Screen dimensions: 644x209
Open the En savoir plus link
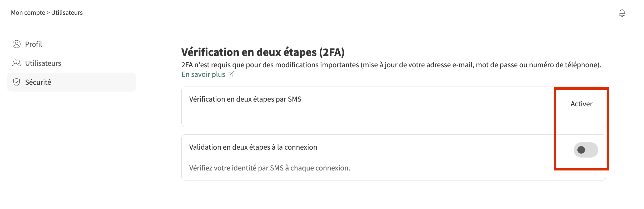click(203, 74)
